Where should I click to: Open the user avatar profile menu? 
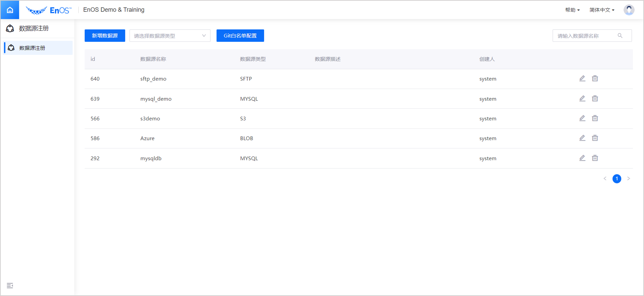pos(628,10)
